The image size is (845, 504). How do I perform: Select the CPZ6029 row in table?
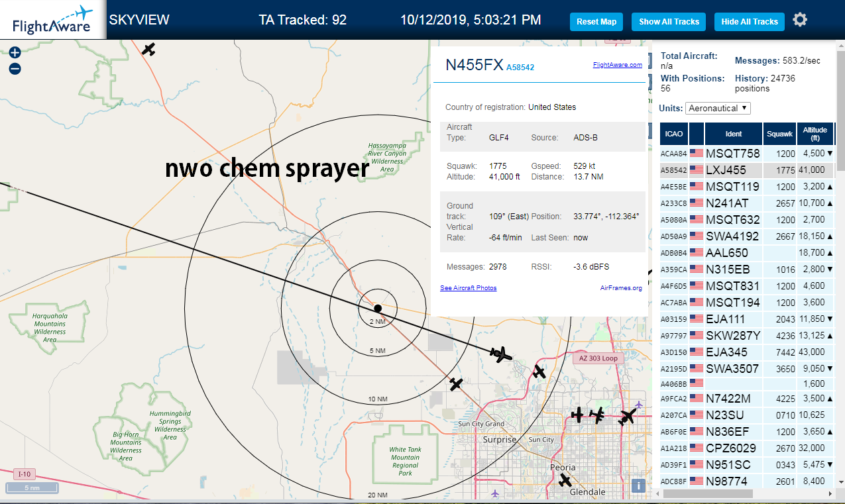[746, 448]
